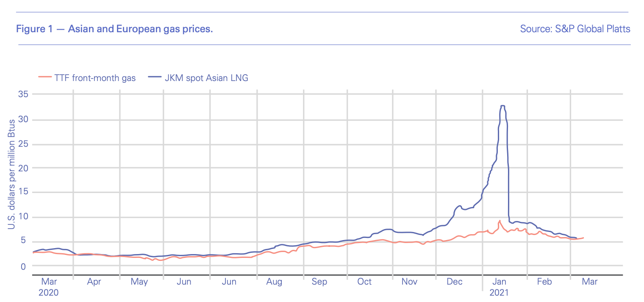Select the Aug label on the x-axis

[275, 282]
